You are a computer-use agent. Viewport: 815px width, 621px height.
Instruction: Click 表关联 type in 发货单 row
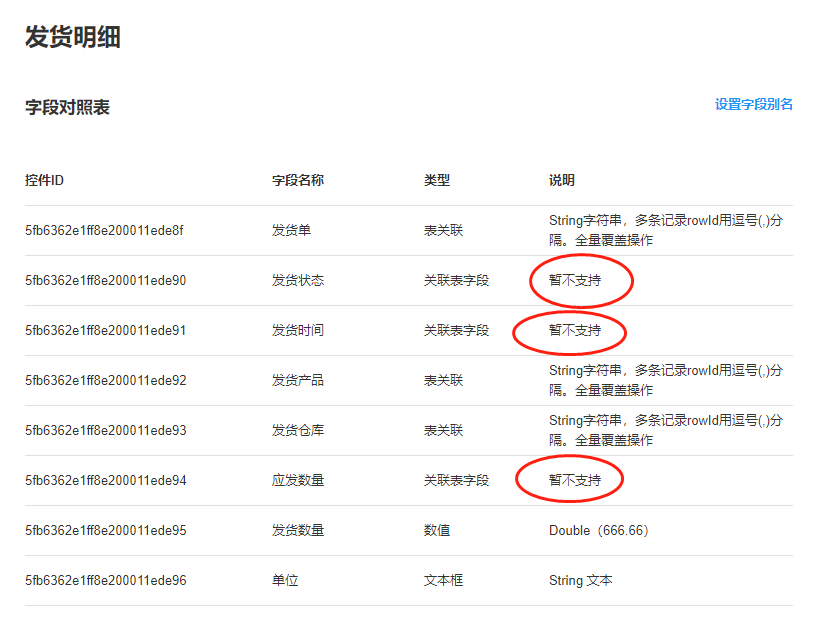point(443,230)
